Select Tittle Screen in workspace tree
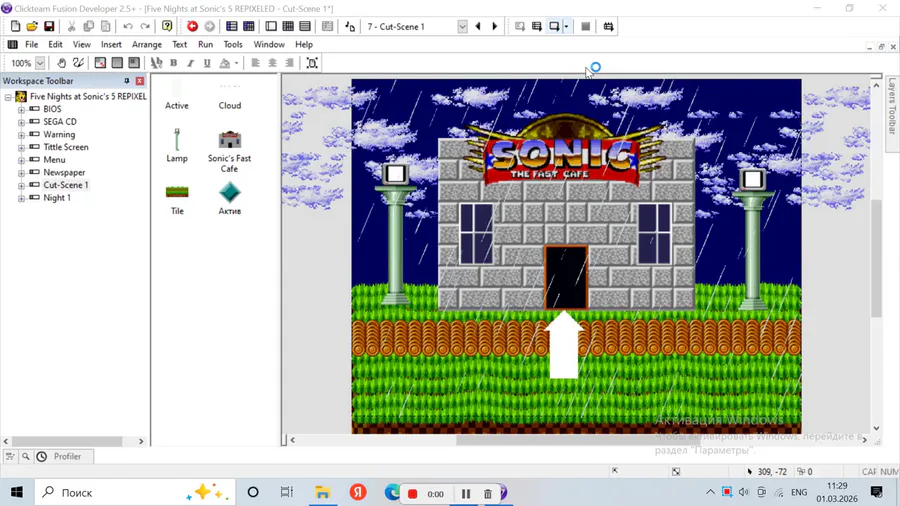Viewport: 900px width, 506px height. [66, 147]
